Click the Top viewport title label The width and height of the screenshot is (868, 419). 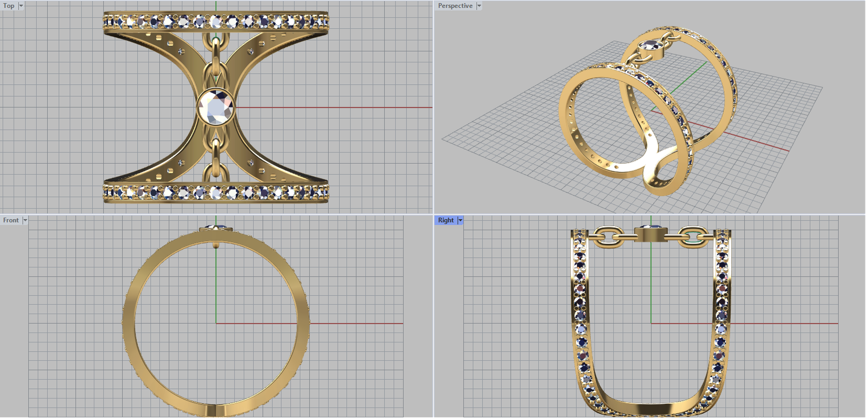(x=9, y=6)
